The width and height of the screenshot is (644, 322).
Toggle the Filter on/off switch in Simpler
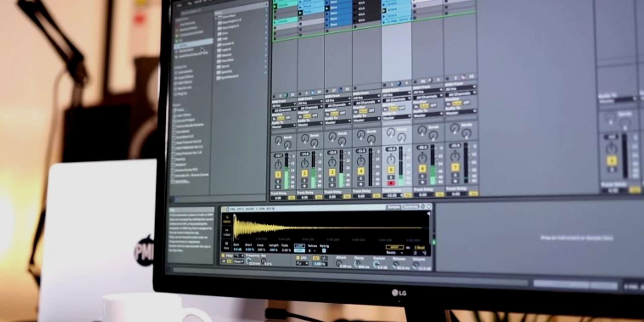click(x=223, y=256)
